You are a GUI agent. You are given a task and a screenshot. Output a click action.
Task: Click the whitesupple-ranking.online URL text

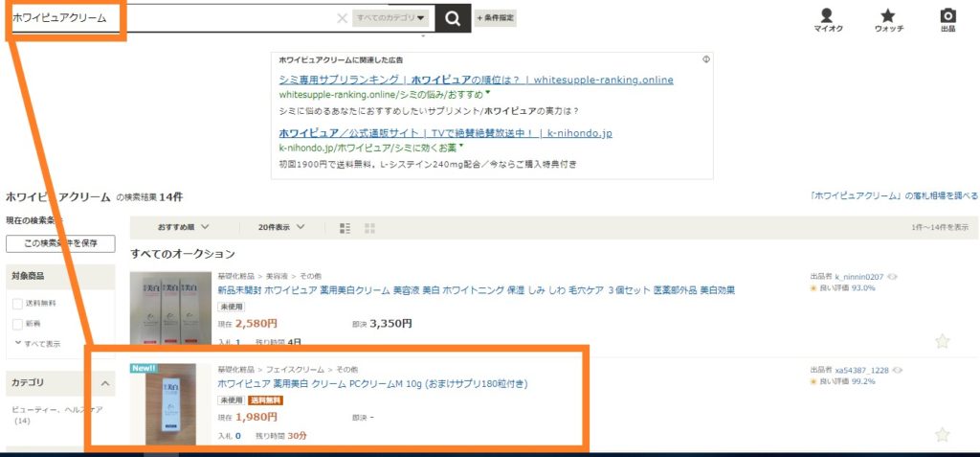pos(381,95)
